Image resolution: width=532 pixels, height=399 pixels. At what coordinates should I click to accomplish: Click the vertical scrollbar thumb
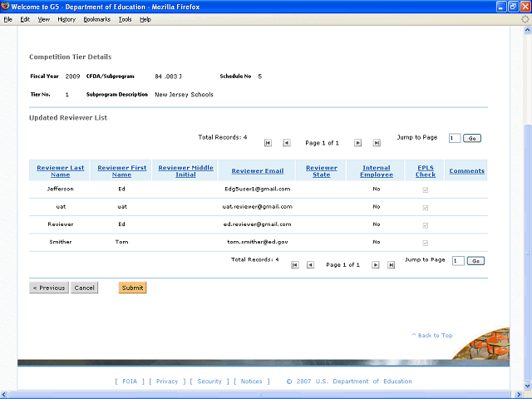(x=528, y=253)
